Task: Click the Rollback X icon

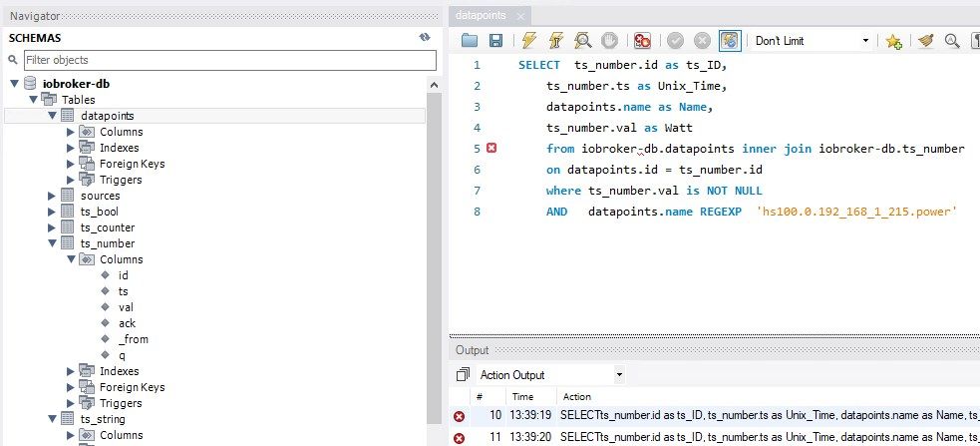Action: [x=703, y=41]
